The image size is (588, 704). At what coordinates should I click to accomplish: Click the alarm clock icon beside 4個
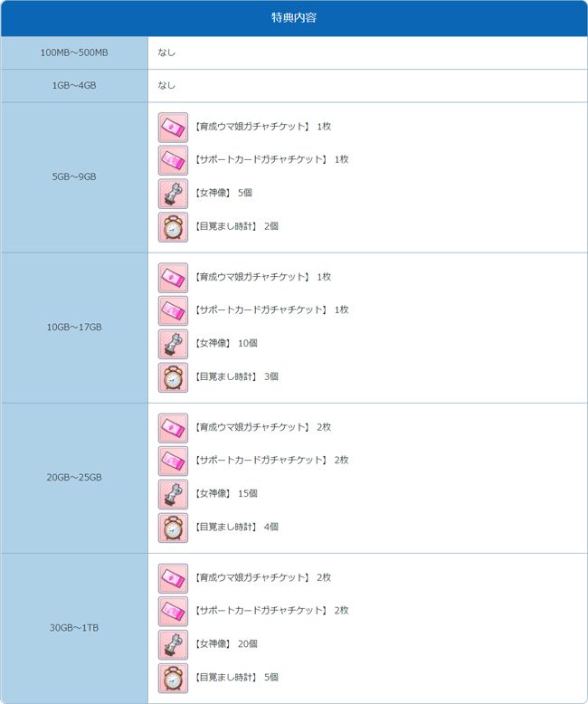pos(173,528)
